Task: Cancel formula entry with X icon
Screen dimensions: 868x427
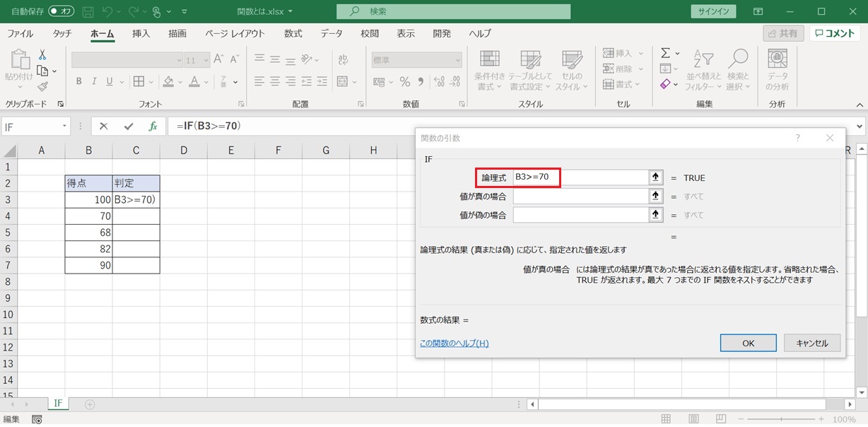Action: 104,127
